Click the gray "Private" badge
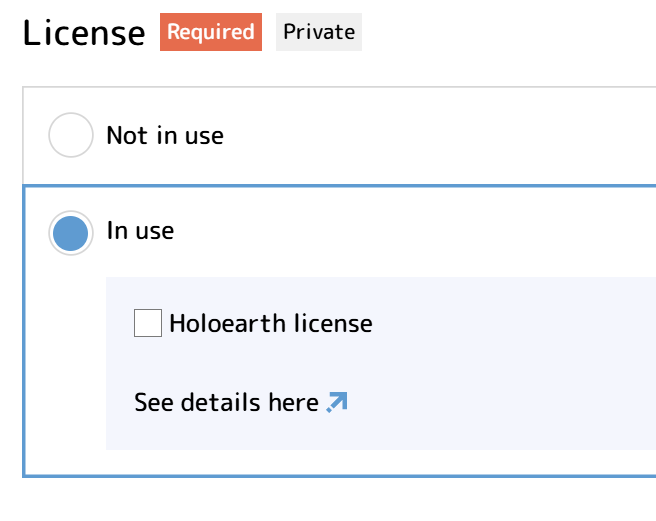The image size is (656, 521). [x=319, y=32]
